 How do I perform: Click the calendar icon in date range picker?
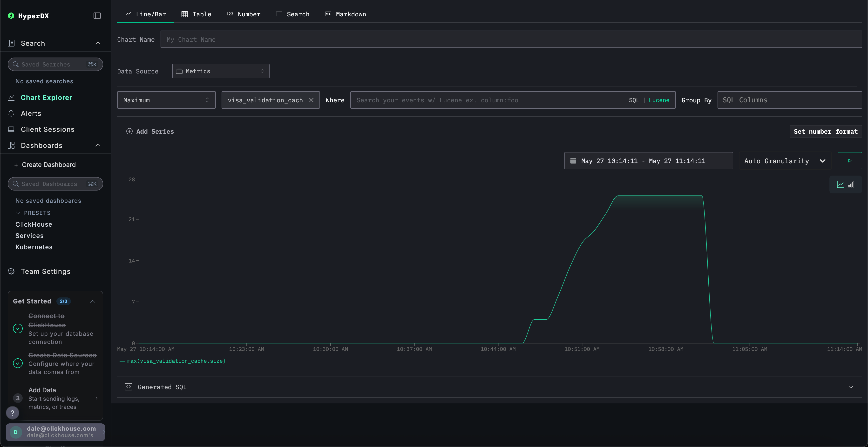573,161
